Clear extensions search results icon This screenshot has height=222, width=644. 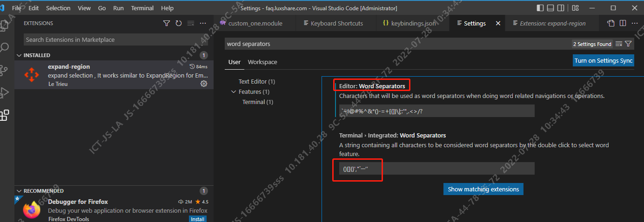191,23
